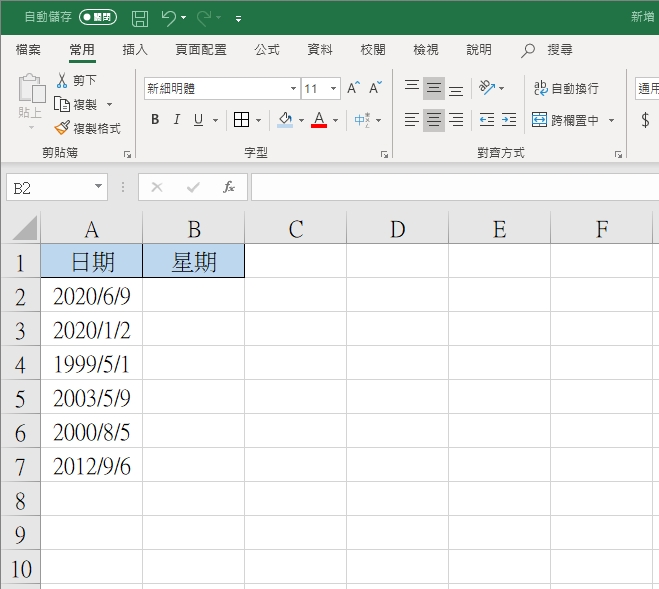The image size is (659, 589).
Task: Open the 插入 ribbon tab
Action: [x=135, y=49]
